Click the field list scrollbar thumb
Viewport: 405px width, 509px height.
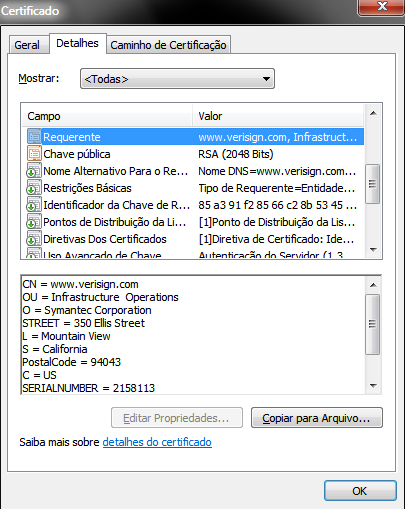click(x=373, y=183)
